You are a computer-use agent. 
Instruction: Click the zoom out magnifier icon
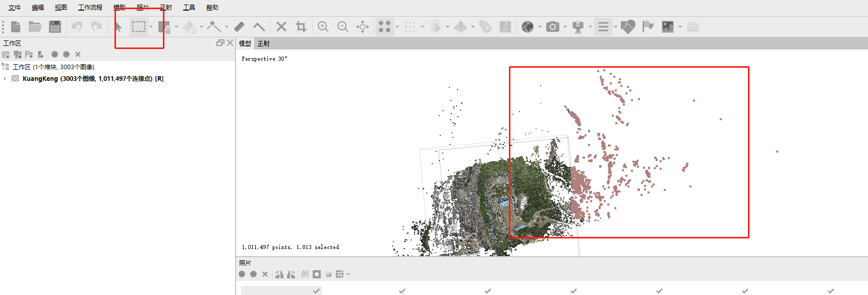click(x=342, y=27)
